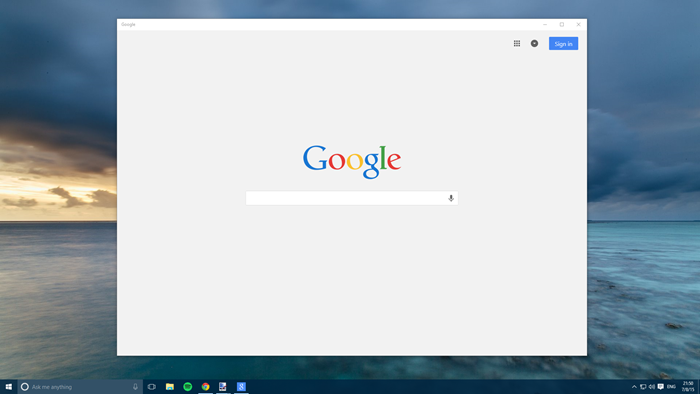Activate Cortana's microphone in the taskbar
The height and width of the screenshot is (394, 700).
(135, 387)
